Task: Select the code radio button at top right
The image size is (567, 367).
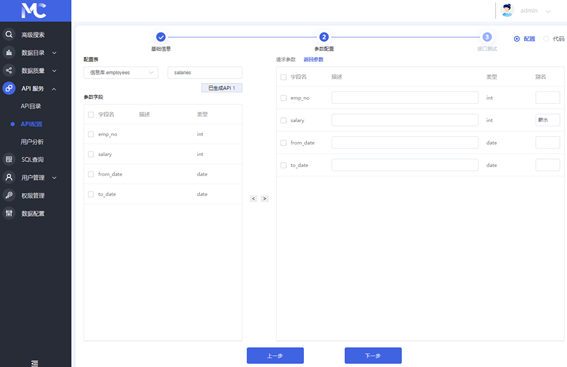Action: (x=546, y=39)
